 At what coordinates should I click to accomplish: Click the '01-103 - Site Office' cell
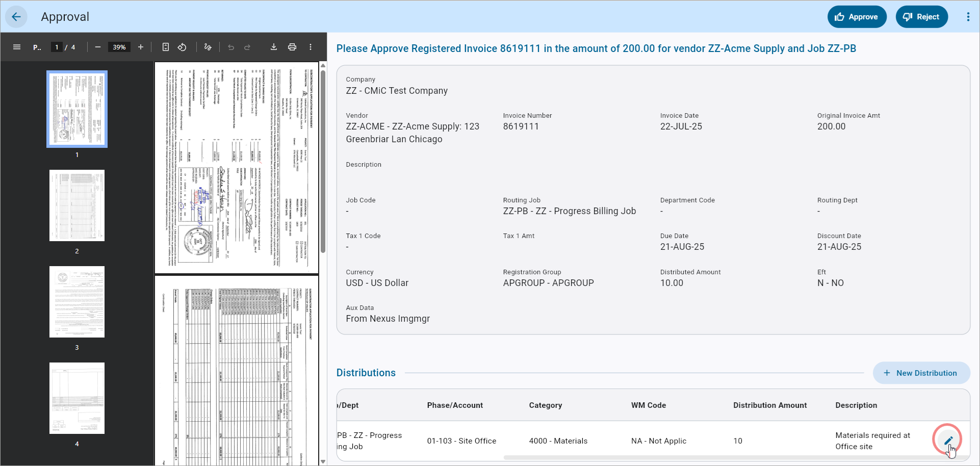tap(461, 441)
